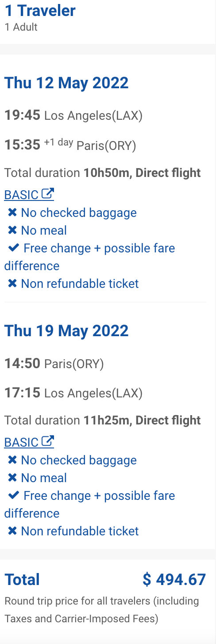Screen dimensions: 216x644
Task: Click the checkmark icon by return Free change
Action: pos(14,495)
